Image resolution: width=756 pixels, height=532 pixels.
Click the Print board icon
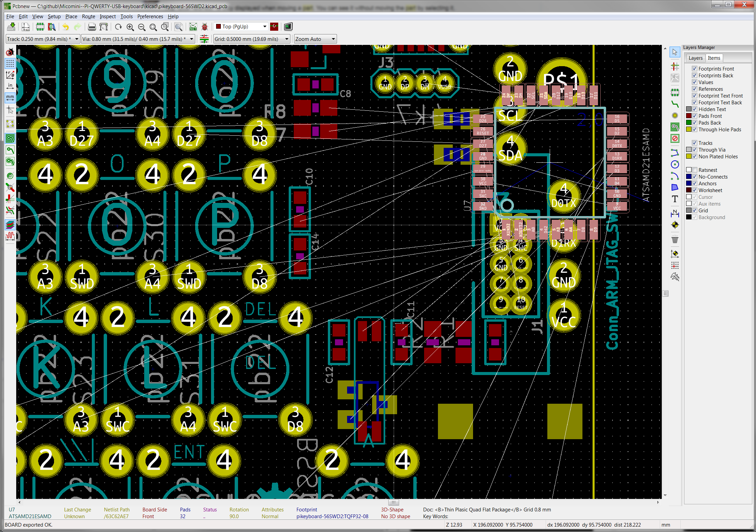point(92,27)
